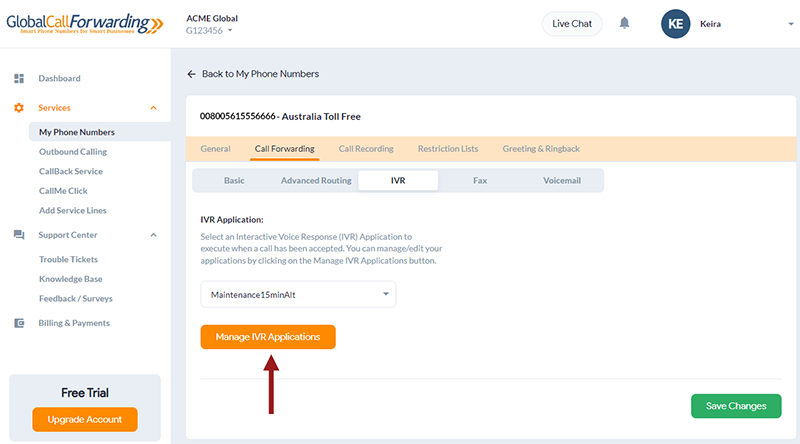Open CallBack Service
This screenshot has width=800, height=444.
point(71,171)
